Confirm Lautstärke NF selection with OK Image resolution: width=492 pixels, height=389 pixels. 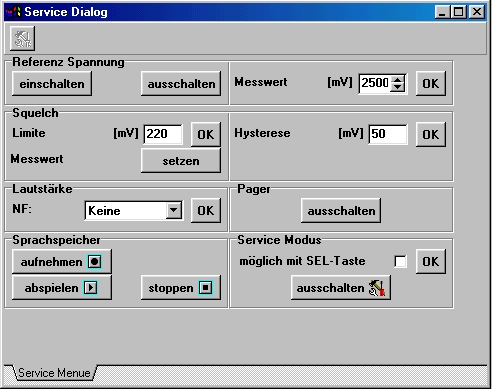[x=206, y=211]
